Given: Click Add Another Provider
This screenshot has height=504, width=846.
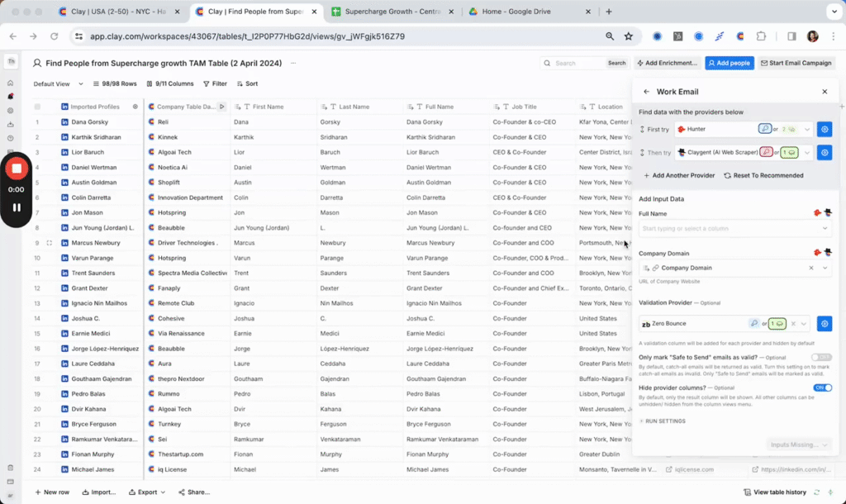Looking at the screenshot, I should pyautogui.click(x=678, y=175).
